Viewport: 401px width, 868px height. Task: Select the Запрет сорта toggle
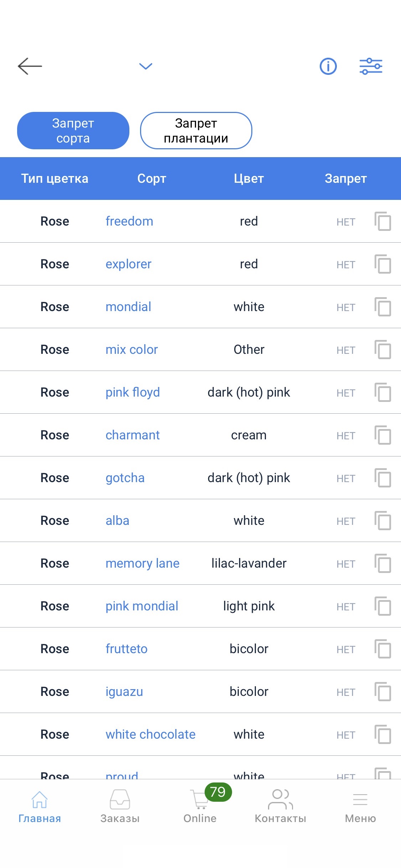[73, 131]
